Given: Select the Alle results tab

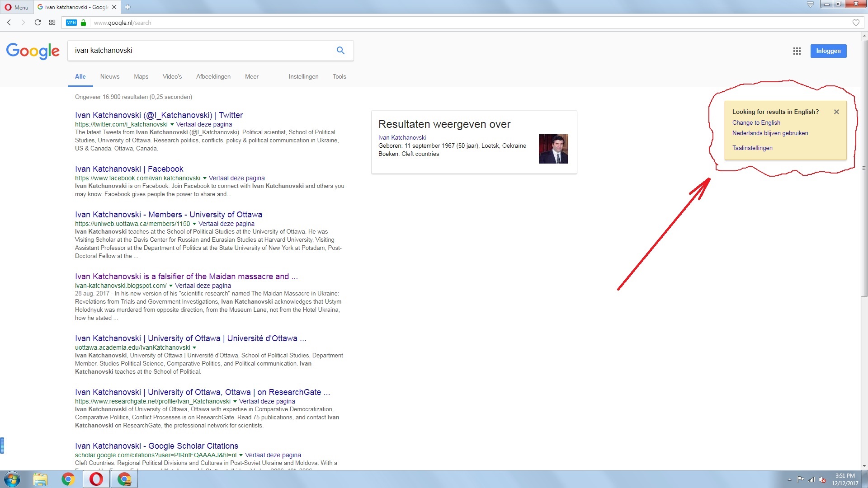Looking at the screenshot, I should click(80, 77).
